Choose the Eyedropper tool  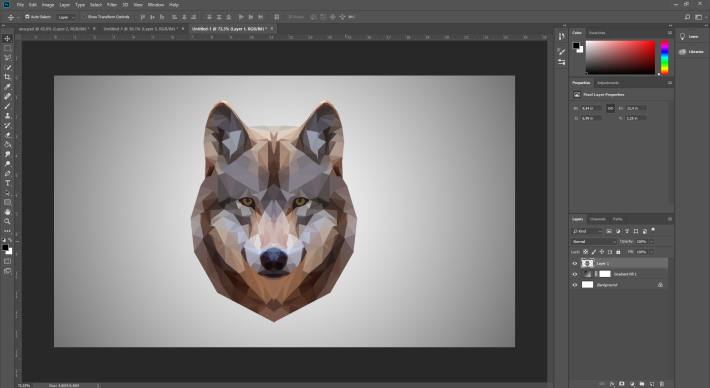7,87
